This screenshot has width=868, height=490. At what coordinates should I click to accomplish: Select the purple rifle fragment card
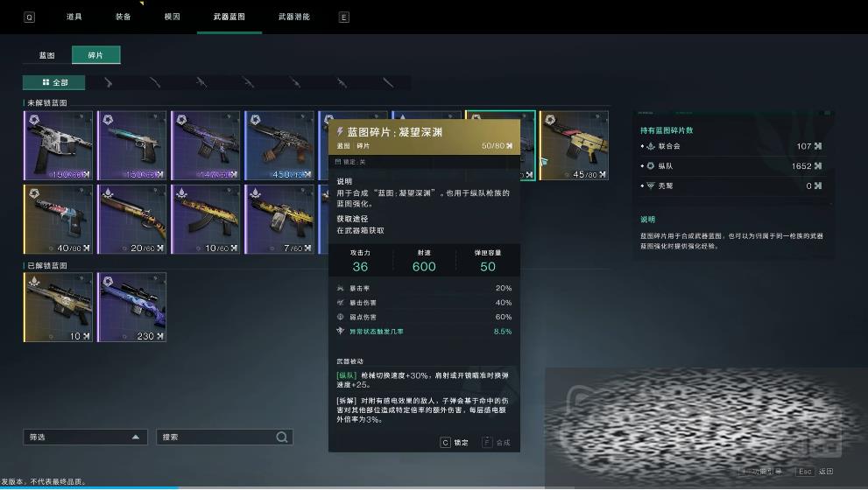click(205, 145)
